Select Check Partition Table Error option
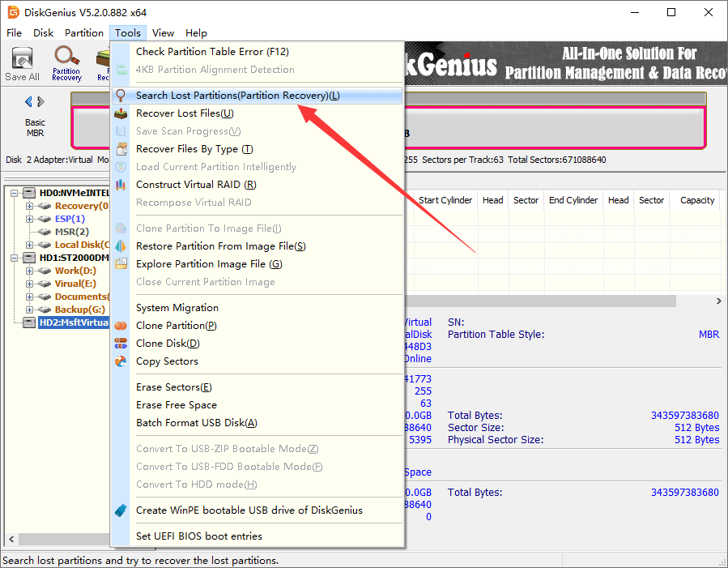 212,52
